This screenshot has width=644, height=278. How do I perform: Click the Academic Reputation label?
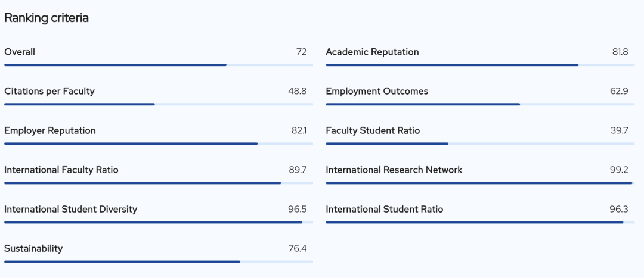372,52
